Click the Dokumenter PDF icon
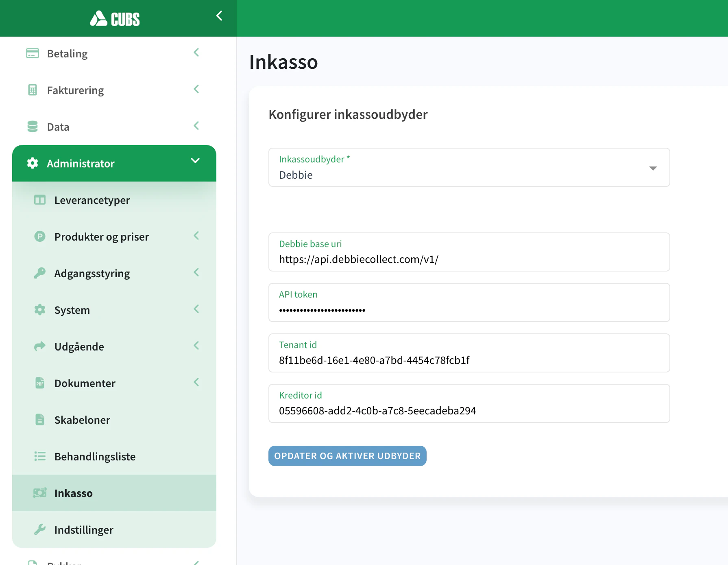The height and width of the screenshot is (565, 728). coord(40,383)
